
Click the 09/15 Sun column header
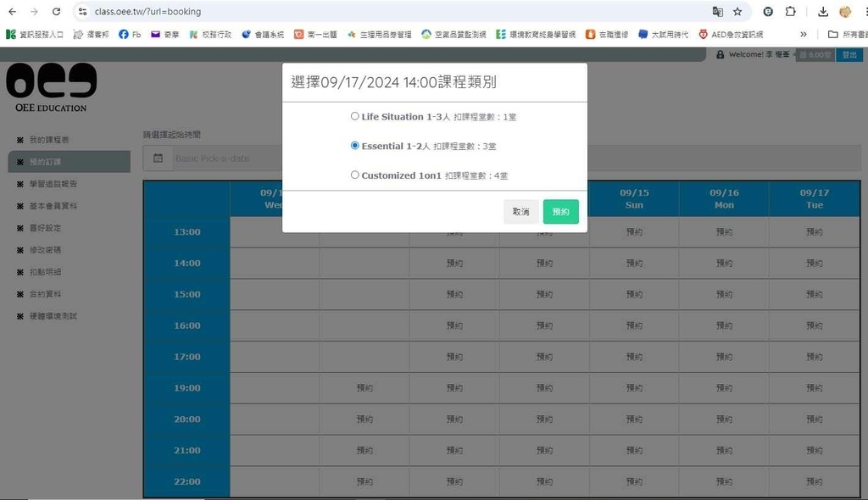click(634, 199)
